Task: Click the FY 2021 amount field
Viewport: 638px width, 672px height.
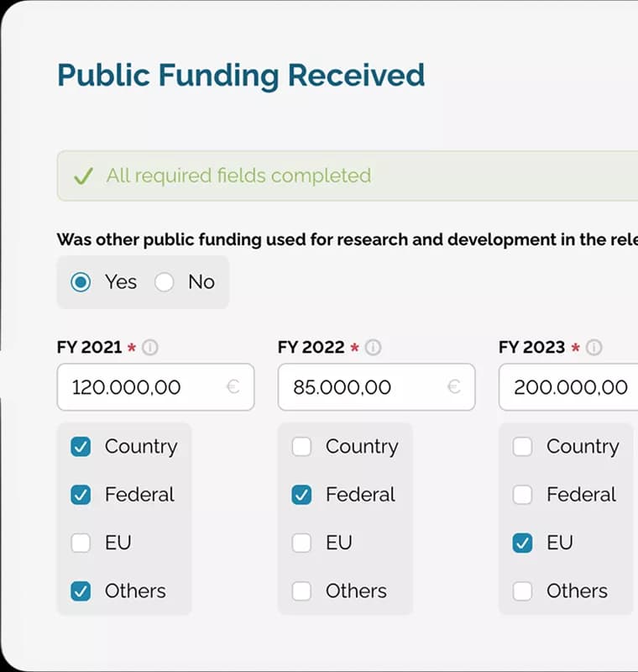Action: [156, 387]
